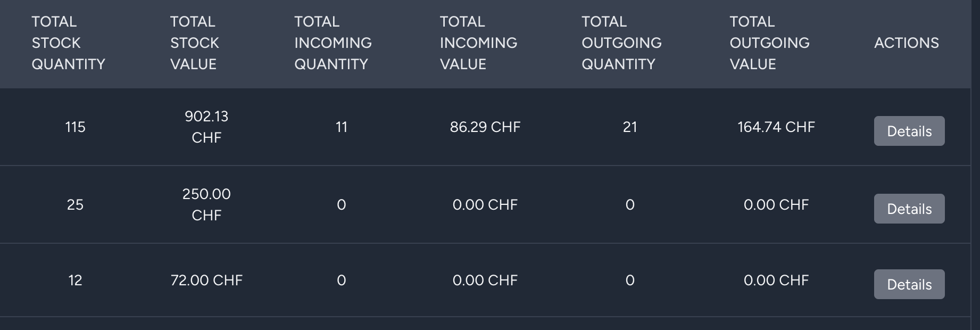980x330 pixels.
Task: Click the Actions column header
Action: point(906,43)
